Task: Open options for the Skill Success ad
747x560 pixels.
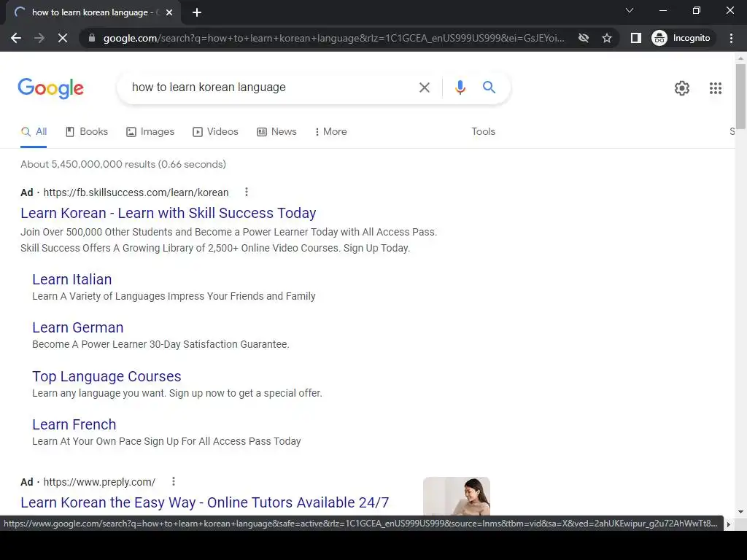Action: pyautogui.click(x=247, y=192)
